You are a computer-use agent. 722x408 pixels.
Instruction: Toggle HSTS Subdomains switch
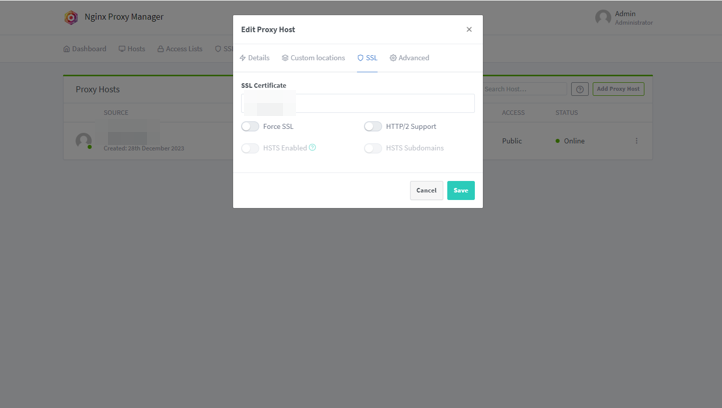(x=373, y=148)
